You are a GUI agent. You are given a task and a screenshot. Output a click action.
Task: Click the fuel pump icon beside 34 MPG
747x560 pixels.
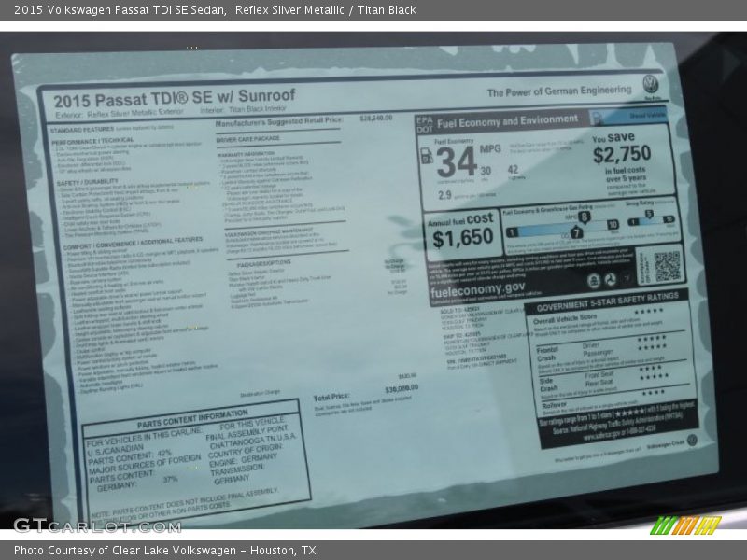click(427, 156)
